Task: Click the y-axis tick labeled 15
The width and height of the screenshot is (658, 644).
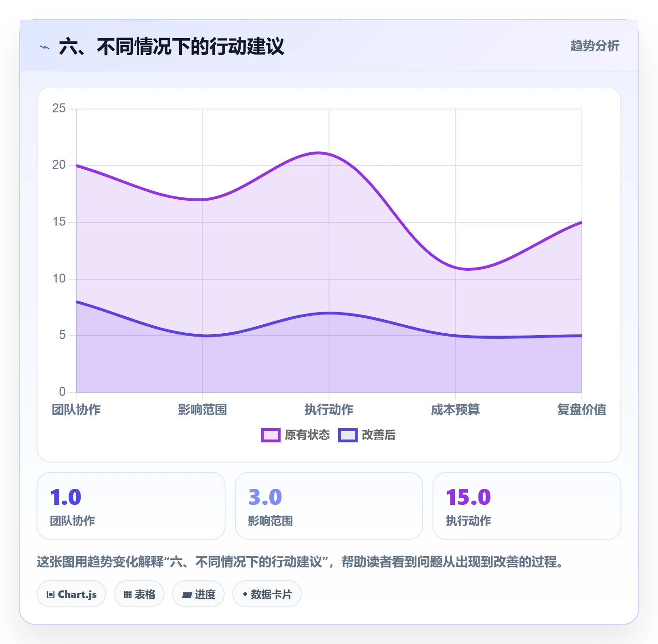Action: click(x=59, y=222)
